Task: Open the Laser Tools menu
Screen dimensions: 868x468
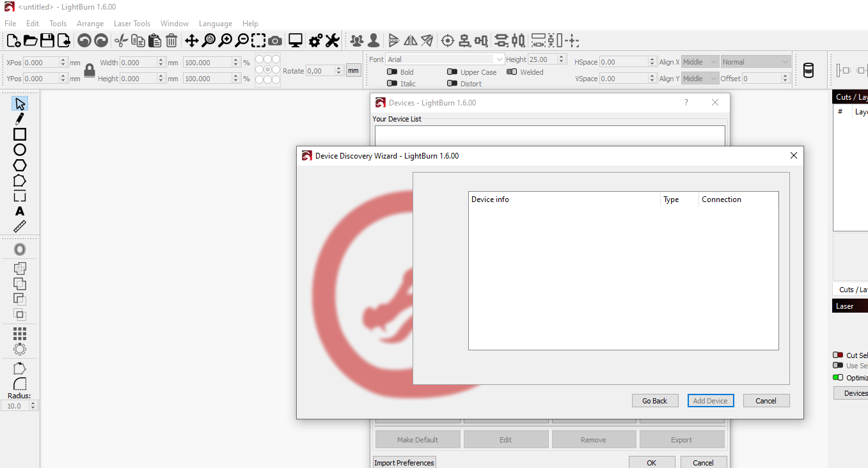Action: [x=132, y=24]
